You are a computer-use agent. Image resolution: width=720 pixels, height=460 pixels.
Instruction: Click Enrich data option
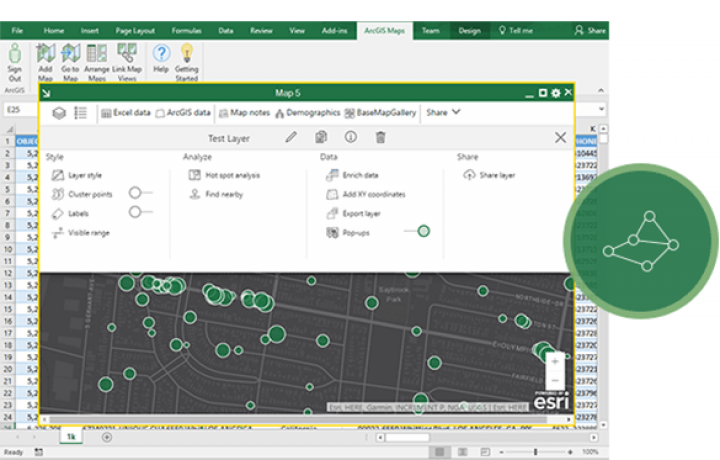click(352, 175)
